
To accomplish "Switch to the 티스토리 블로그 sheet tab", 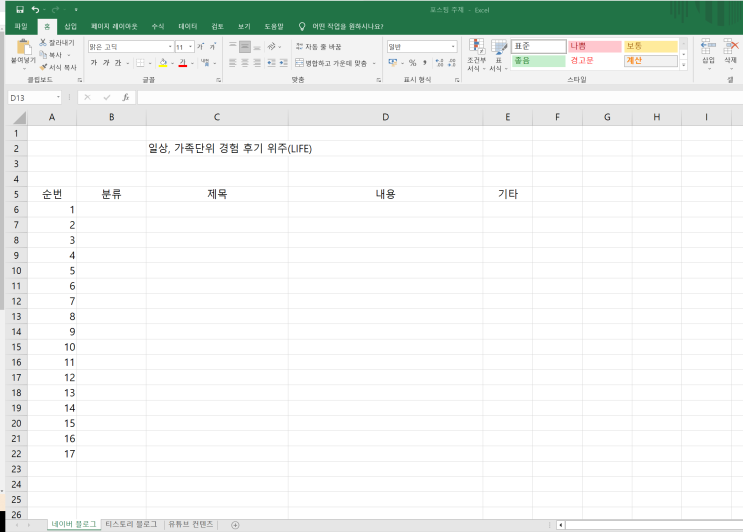I will 131,524.
